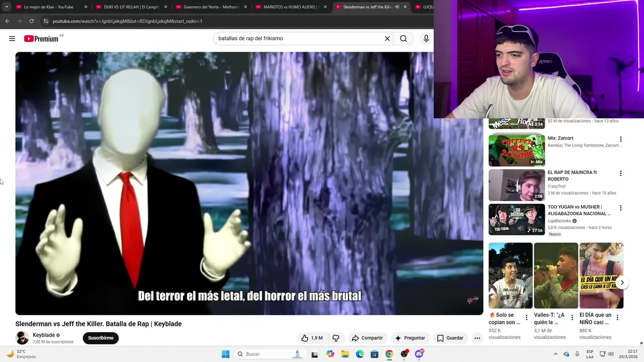Open options for 'Valles-T' Short

coord(572,318)
